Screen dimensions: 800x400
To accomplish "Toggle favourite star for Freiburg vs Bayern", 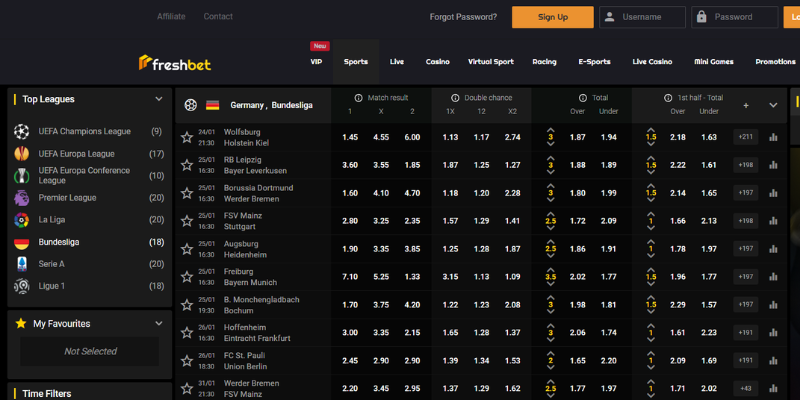I will [x=187, y=277].
